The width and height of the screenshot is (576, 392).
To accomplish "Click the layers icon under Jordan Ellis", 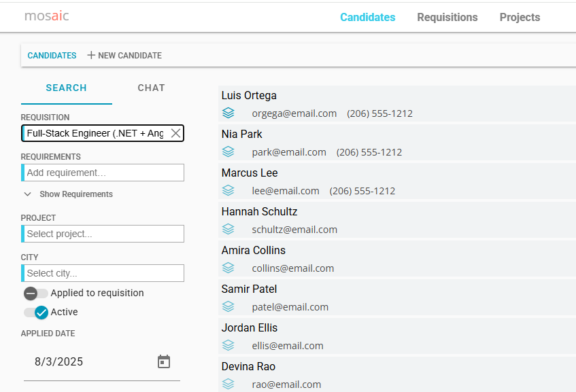I will click(228, 345).
